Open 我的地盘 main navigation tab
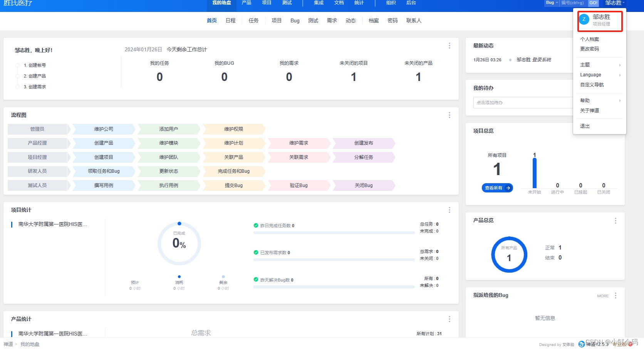The height and width of the screenshot is (349, 644). (221, 3)
